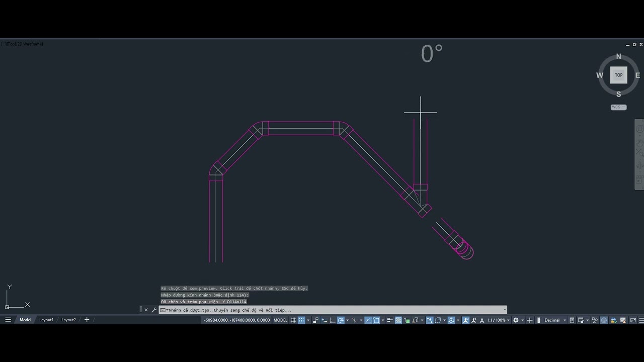Toggle object snap tracking icon
Screen dimensions: 644x362
368,320
